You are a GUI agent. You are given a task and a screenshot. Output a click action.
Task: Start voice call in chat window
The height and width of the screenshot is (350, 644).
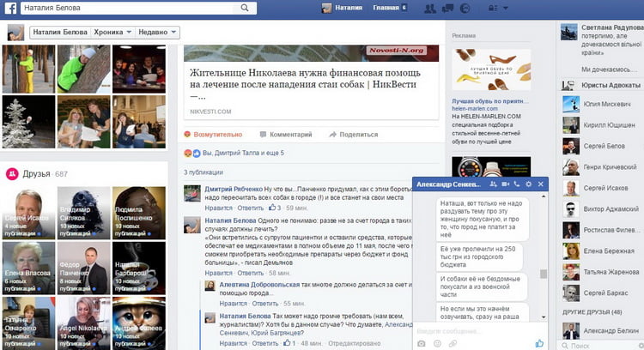click(x=517, y=184)
